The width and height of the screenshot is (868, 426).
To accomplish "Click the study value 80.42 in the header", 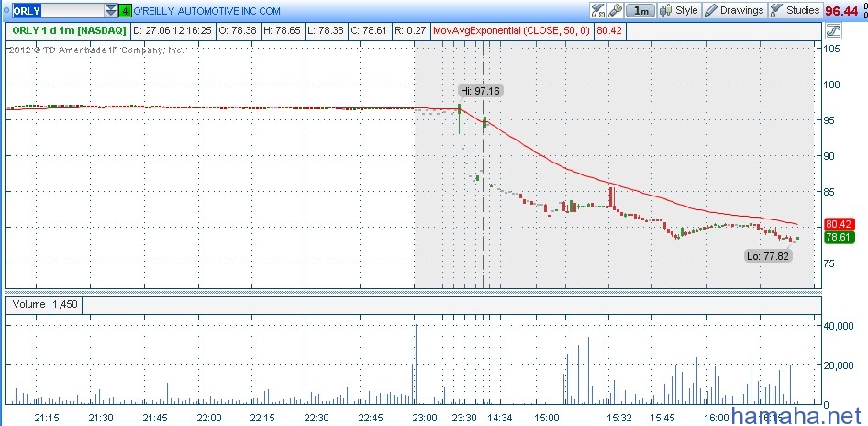I will [609, 31].
